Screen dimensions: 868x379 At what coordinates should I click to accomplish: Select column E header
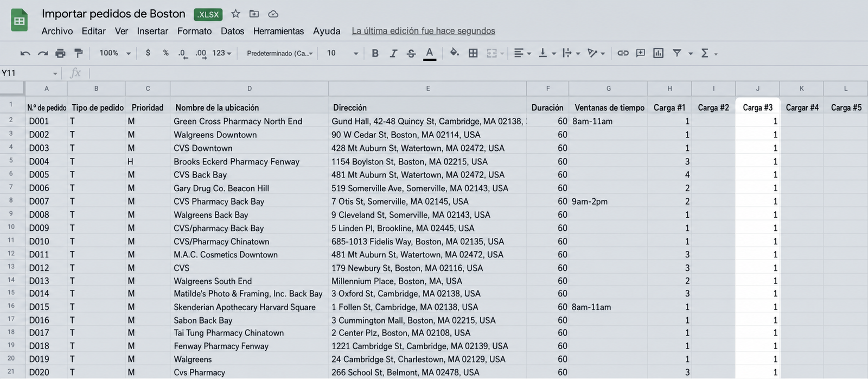click(x=427, y=89)
